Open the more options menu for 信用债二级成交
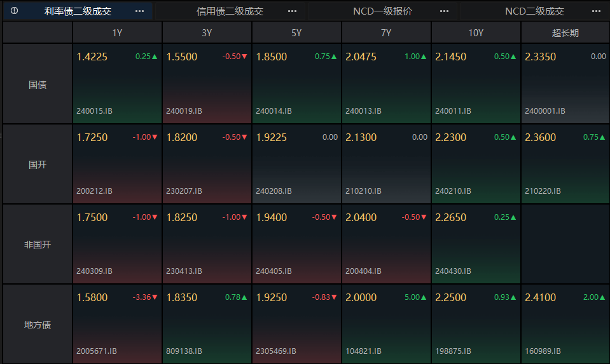The width and height of the screenshot is (610, 364). tap(292, 11)
